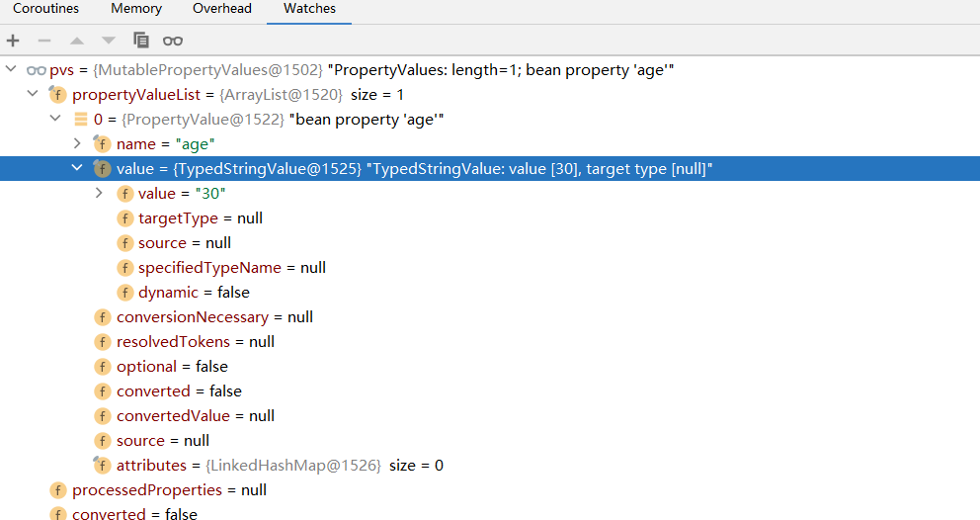Expand the name = "age" node
980x520 pixels.
click(x=77, y=143)
